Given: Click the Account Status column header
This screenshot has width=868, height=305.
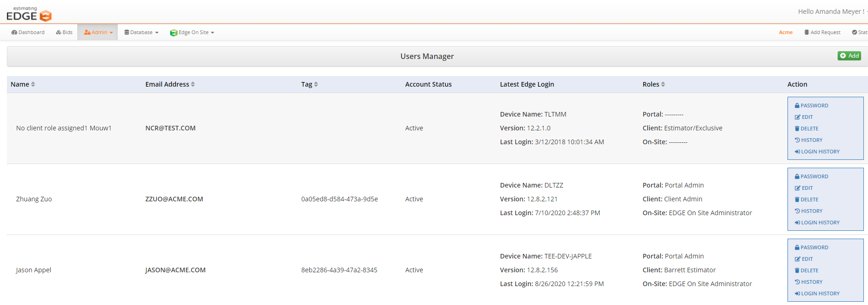Looking at the screenshot, I should click(428, 84).
